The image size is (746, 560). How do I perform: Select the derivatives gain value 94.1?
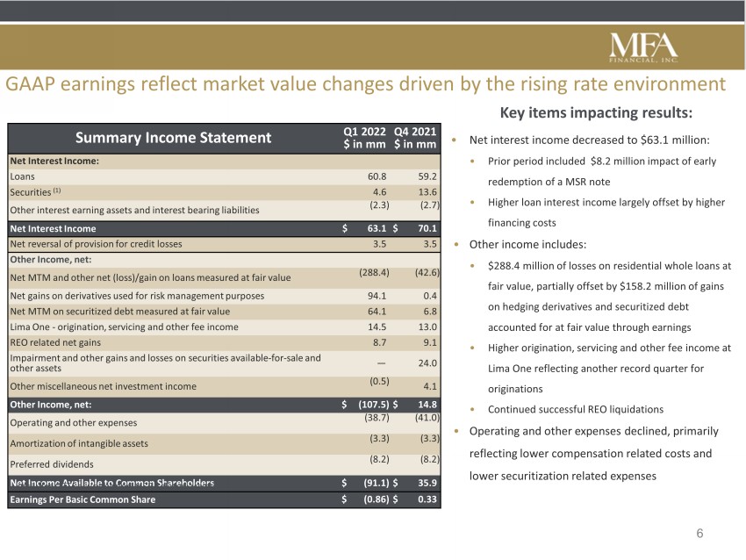pyautogui.click(x=377, y=296)
